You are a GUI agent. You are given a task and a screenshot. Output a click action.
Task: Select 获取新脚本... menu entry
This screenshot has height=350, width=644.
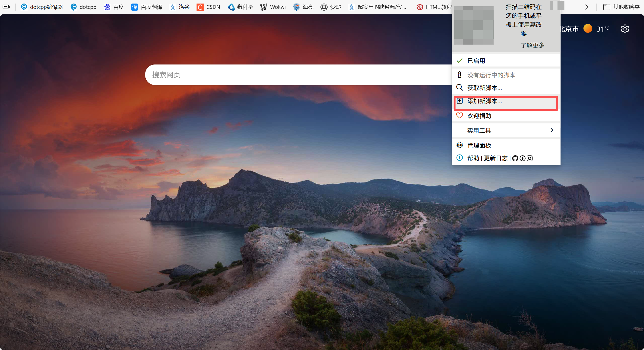(484, 88)
